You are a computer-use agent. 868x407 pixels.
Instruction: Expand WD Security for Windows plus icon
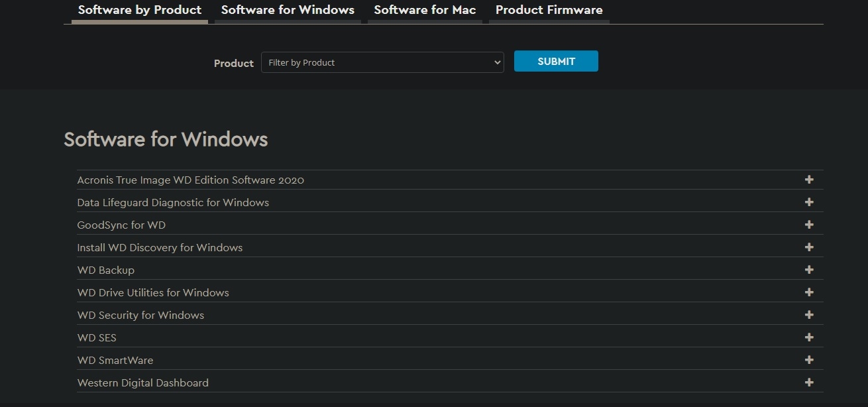tap(808, 315)
